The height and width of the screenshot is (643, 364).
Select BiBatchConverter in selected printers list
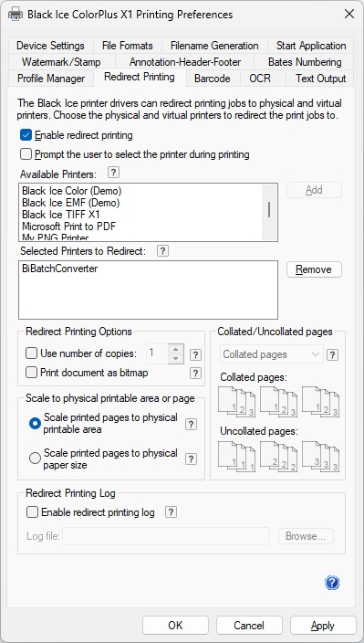coord(60,269)
